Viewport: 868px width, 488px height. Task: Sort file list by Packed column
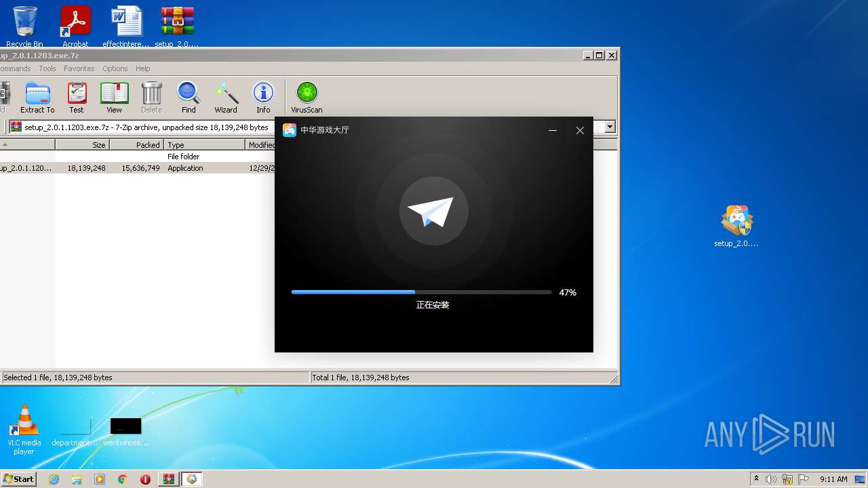coord(136,144)
